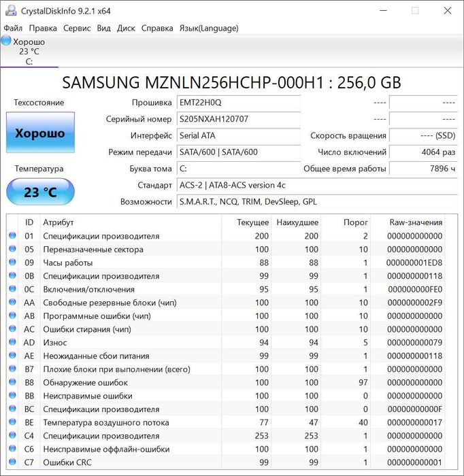Click the Интерфейс field Serial ATA
The width and height of the screenshot is (464, 476).
click(x=239, y=135)
